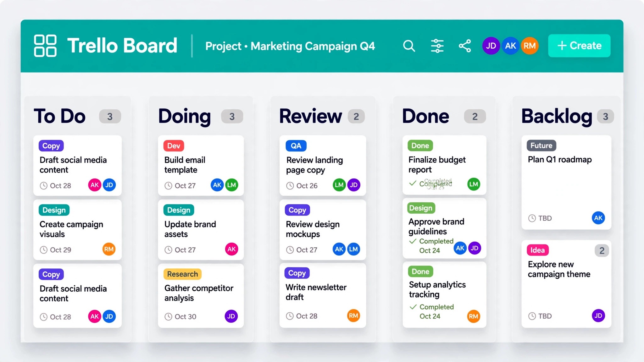
Task: Click the Idea label on Explore new campaign theme
Action: coord(538,250)
